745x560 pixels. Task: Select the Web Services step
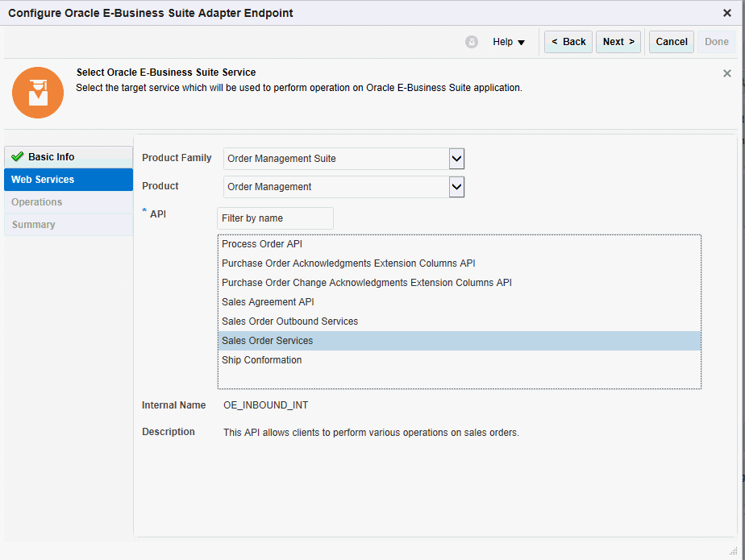[x=69, y=180]
